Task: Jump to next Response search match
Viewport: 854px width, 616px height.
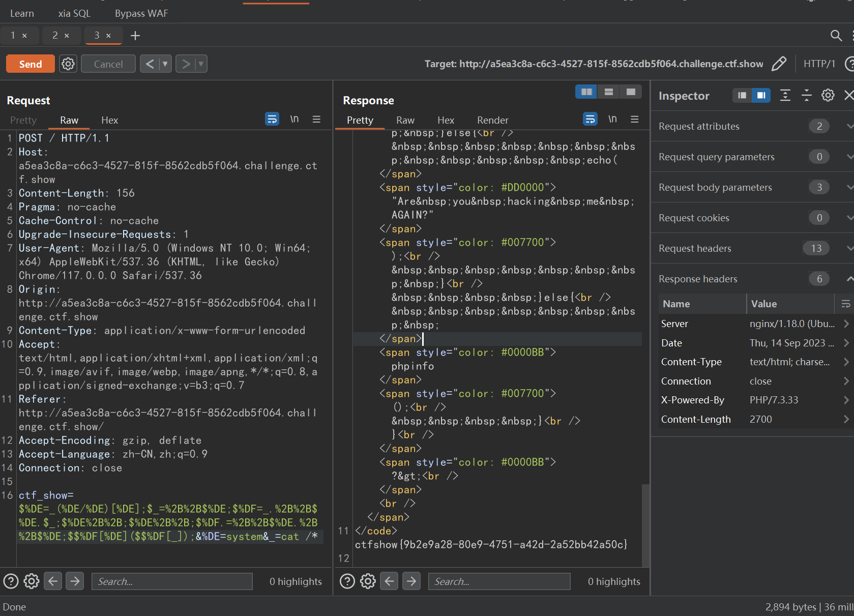Action: point(411,581)
